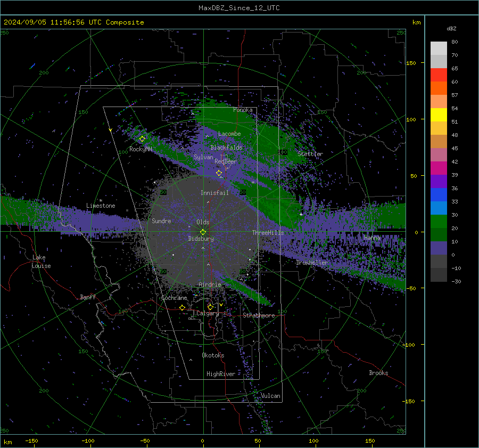Viewport: 479px width, 448px height.
Task: Pick the dusty pink 42-45 dBZ legend swatch
Action: tap(439, 155)
